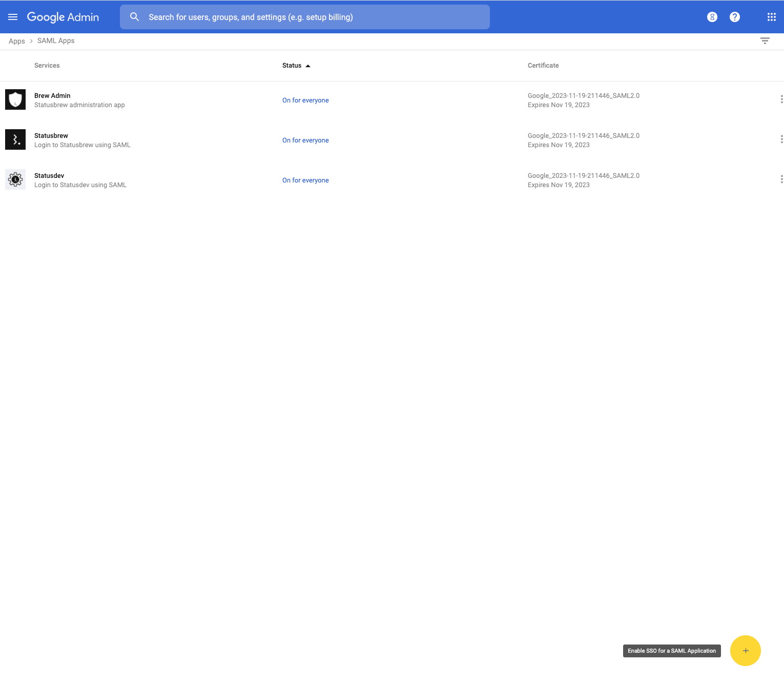The height and width of the screenshot is (684, 784).
Task: Open Brew Admin more options menu
Action: click(x=781, y=99)
